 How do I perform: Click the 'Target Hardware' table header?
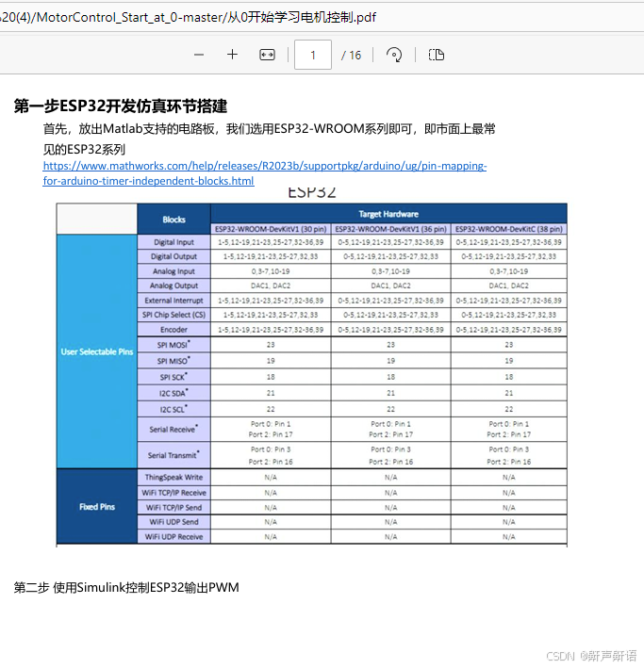388,214
